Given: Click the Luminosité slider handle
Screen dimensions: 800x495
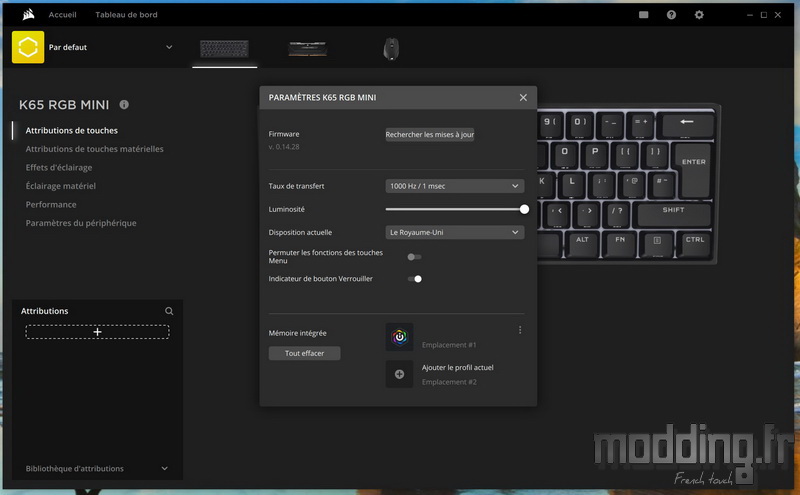Looking at the screenshot, I should coord(524,209).
